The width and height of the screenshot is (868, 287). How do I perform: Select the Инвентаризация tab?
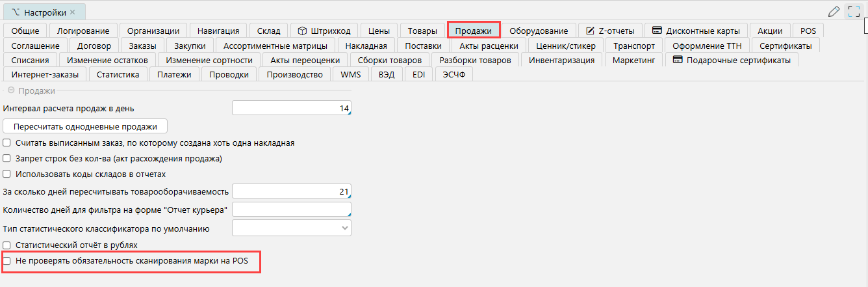point(561,61)
